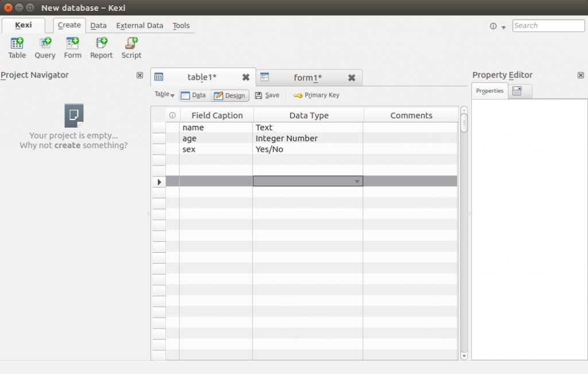588x374 pixels.
Task: Switch to the form1 tab
Action: pyautogui.click(x=308, y=78)
